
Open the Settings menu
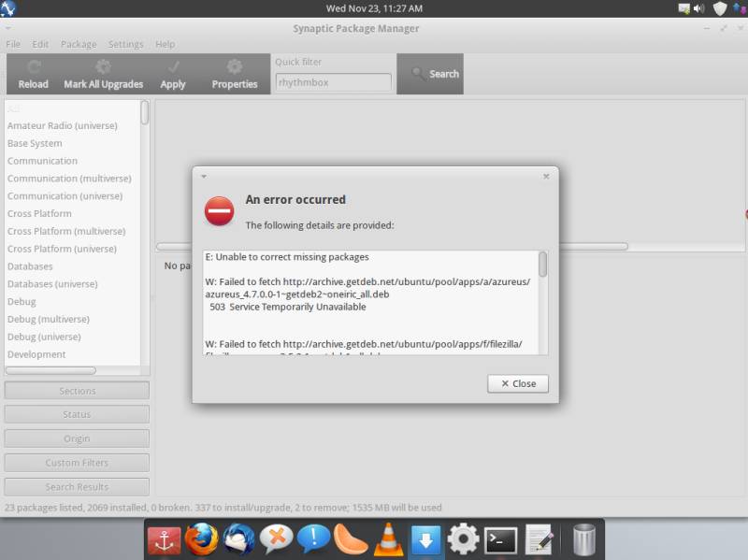tap(126, 44)
